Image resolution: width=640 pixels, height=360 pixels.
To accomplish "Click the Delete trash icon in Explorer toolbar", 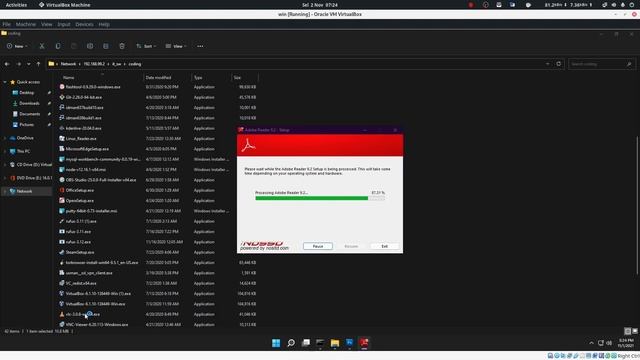I will click(122, 46).
